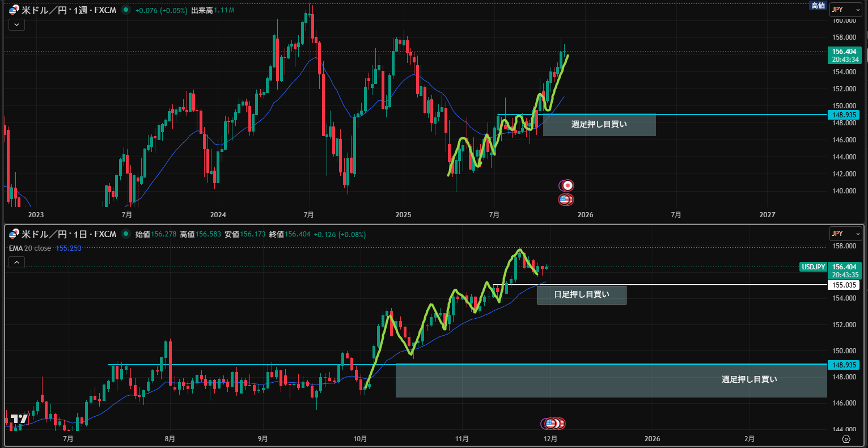This screenshot has width=868, height=448.
Task: Click the 高値 label at top right
Action: pyautogui.click(x=818, y=6)
